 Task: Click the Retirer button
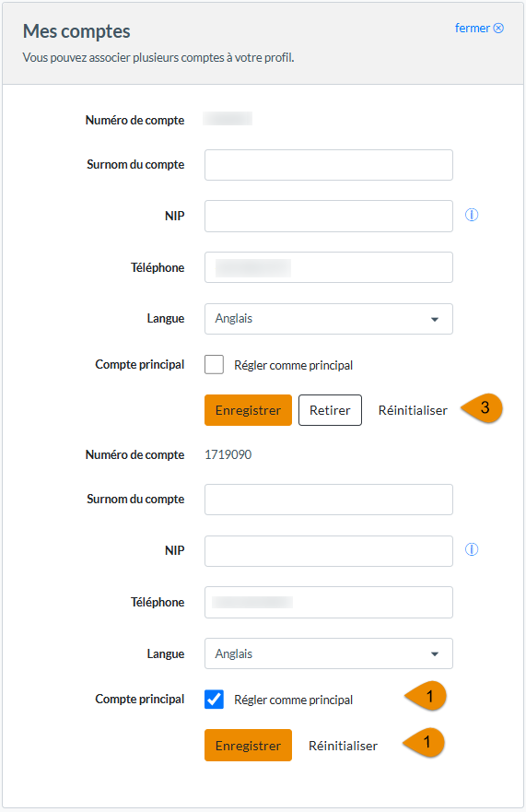click(331, 410)
